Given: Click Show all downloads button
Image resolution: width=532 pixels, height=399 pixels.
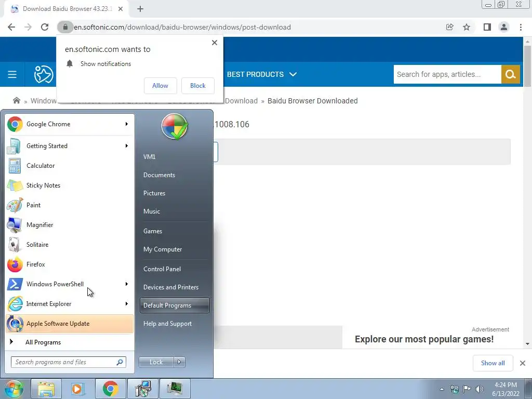Looking at the screenshot, I should pyautogui.click(x=493, y=363).
